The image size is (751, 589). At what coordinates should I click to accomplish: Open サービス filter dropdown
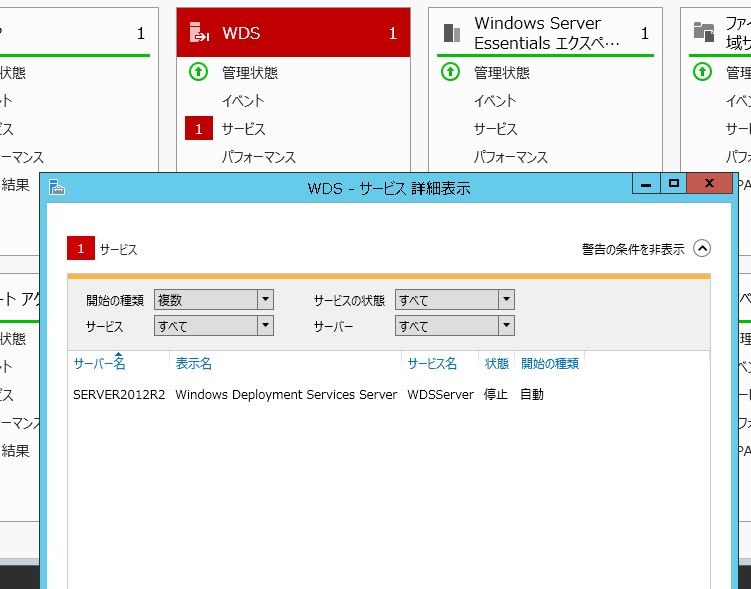click(214, 326)
